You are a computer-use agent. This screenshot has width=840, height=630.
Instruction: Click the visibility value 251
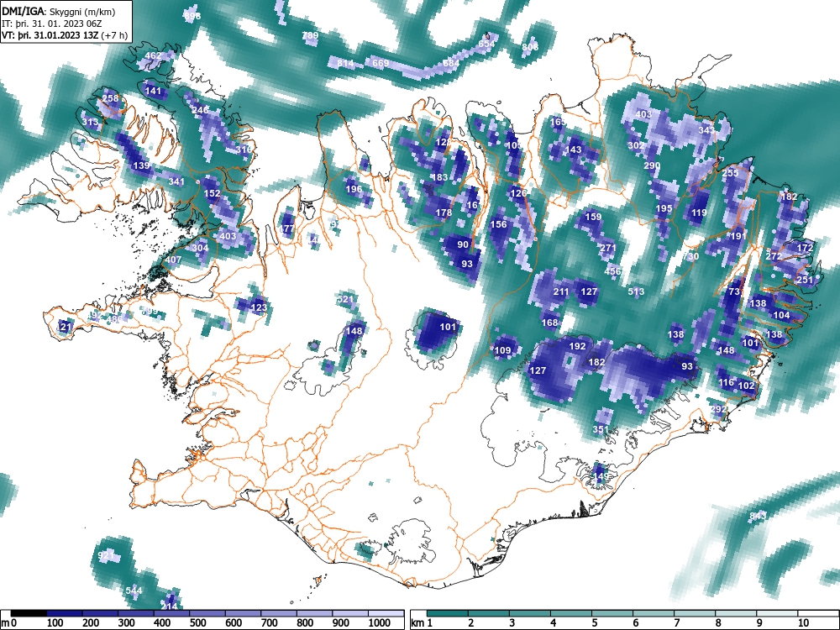806,280
